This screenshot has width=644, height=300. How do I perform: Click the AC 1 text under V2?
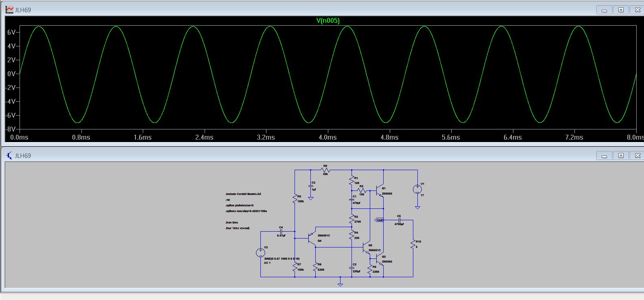click(267, 263)
